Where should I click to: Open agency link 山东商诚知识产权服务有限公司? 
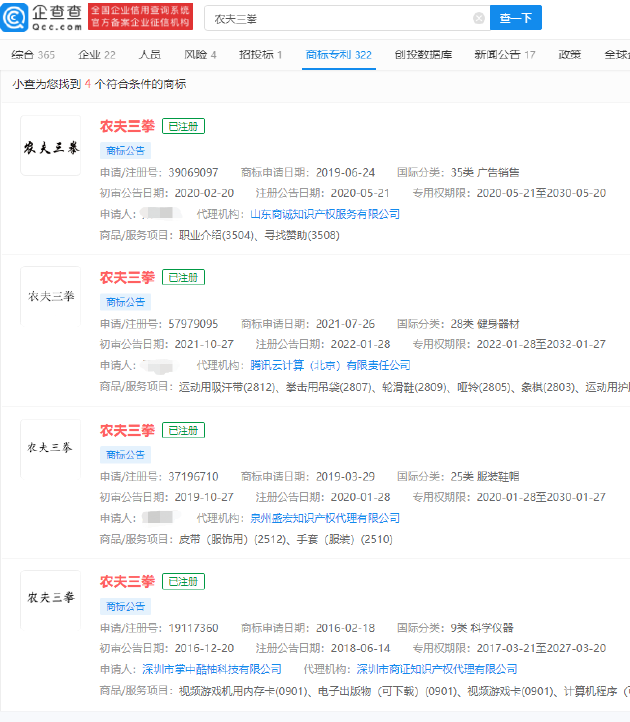pyautogui.click(x=325, y=214)
